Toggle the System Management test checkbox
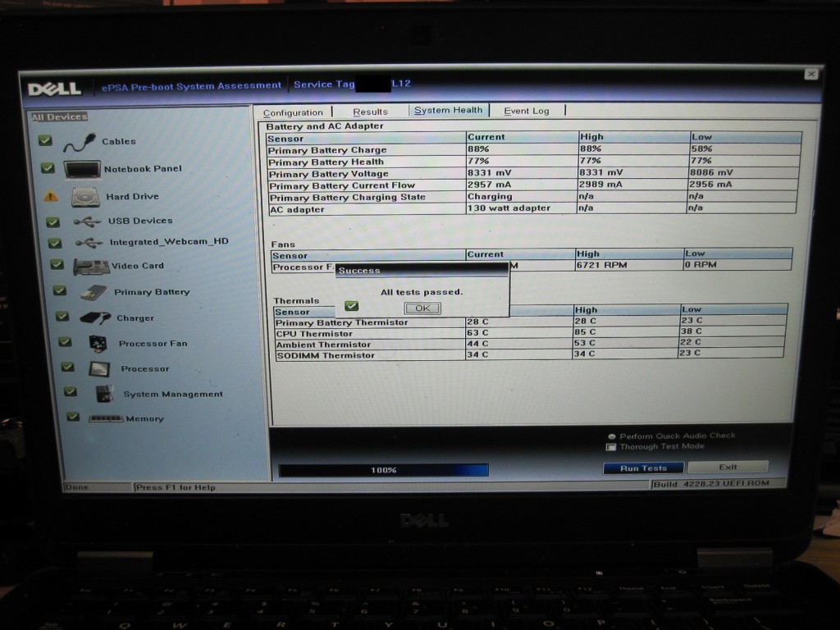The height and width of the screenshot is (630, 840). click(x=71, y=391)
